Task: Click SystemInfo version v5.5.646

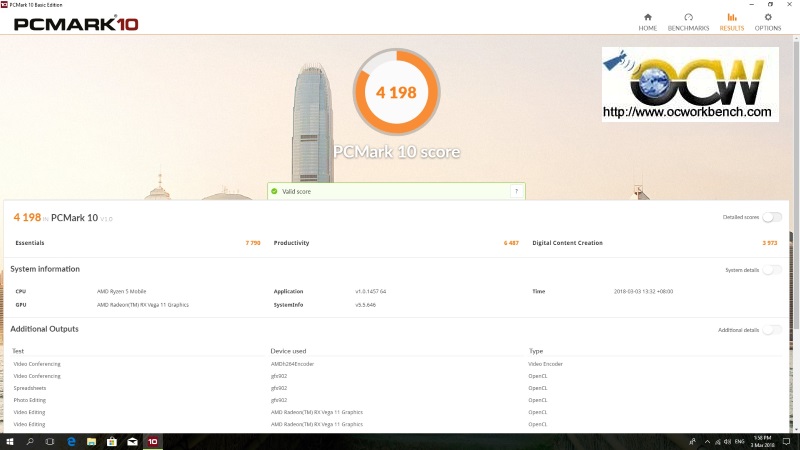Action: point(365,305)
